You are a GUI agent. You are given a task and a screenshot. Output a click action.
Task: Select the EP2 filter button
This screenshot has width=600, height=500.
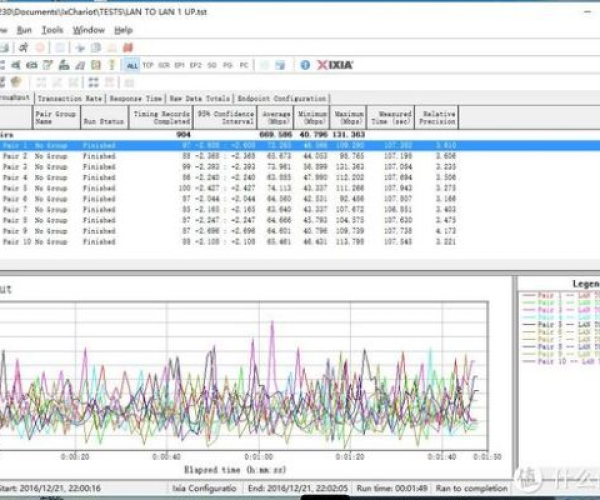tap(196, 64)
